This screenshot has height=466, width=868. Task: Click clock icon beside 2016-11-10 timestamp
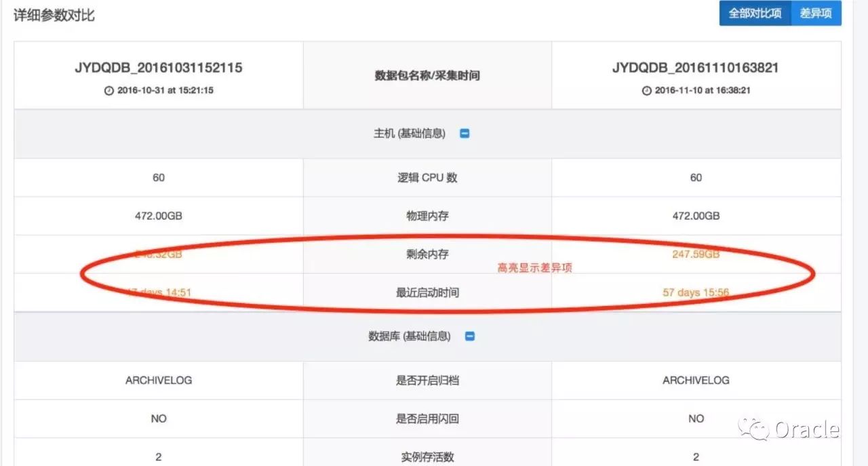(x=646, y=90)
